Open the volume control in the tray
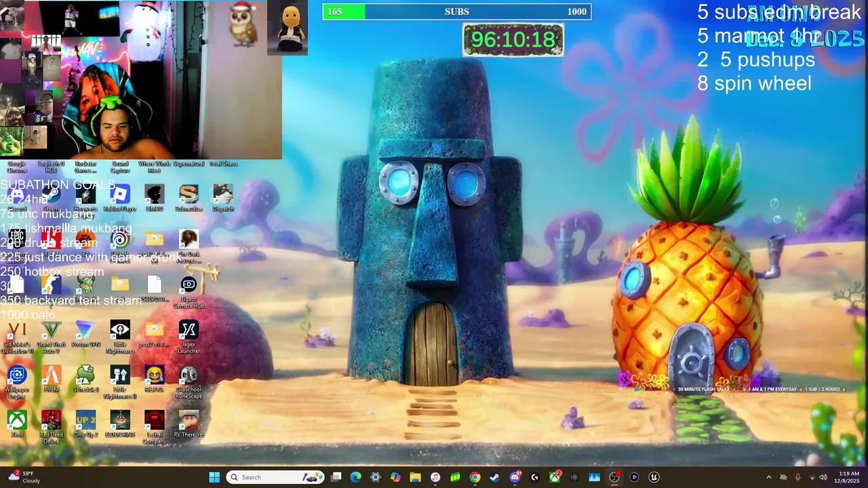 (823, 477)
